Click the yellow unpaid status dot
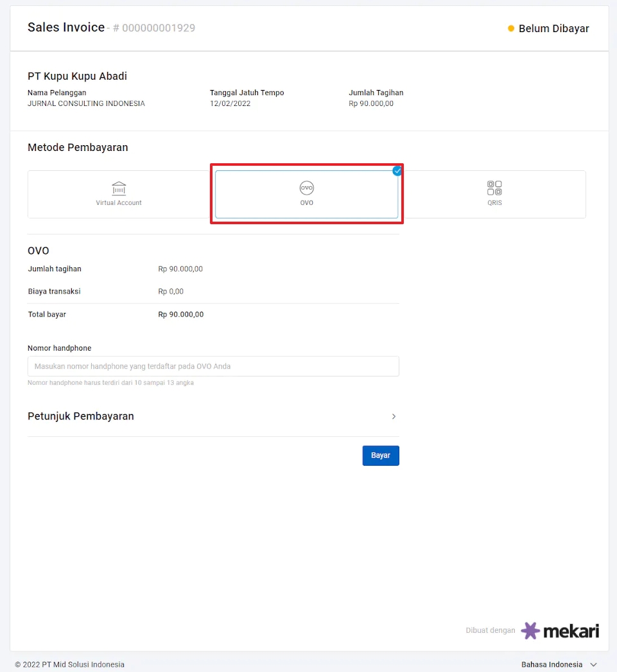This screenshot has width=617, height=672. [x=511, y=28]
